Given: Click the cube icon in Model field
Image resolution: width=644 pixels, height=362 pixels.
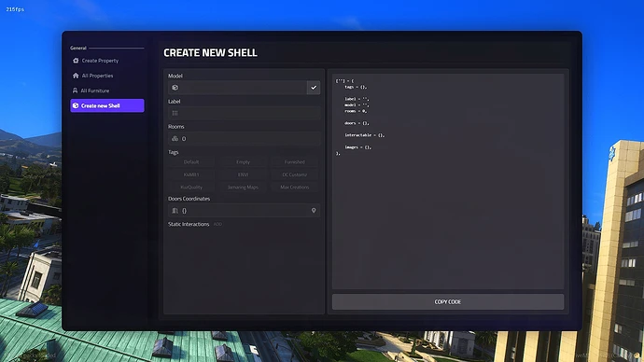Looking at the screenshot, I should (x=175, y=88).
